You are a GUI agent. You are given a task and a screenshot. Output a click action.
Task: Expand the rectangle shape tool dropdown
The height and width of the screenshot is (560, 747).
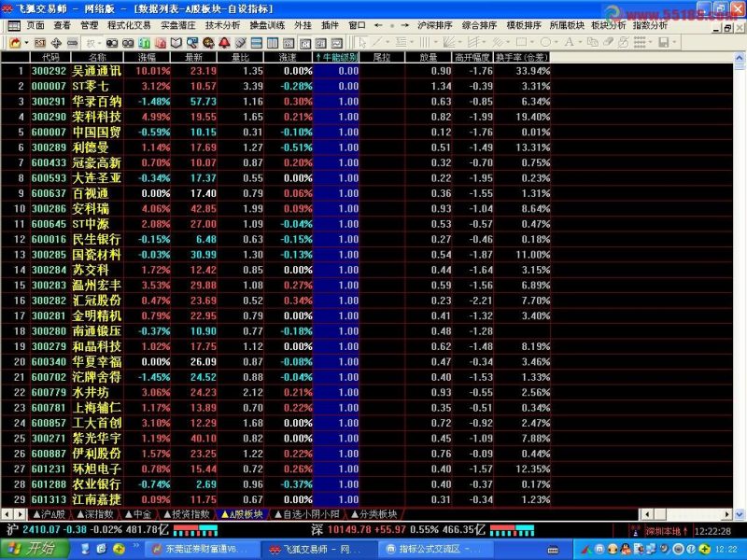point(532,42)
